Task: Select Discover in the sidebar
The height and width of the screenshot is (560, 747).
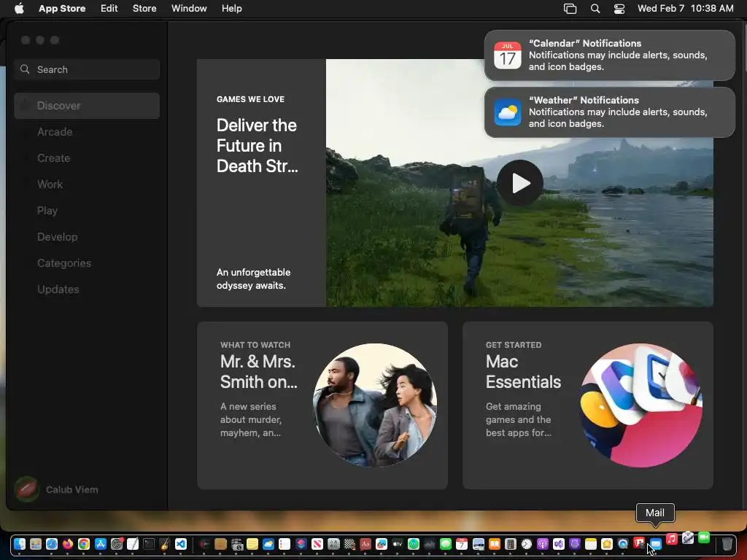Action: click(x=87, y=106)
